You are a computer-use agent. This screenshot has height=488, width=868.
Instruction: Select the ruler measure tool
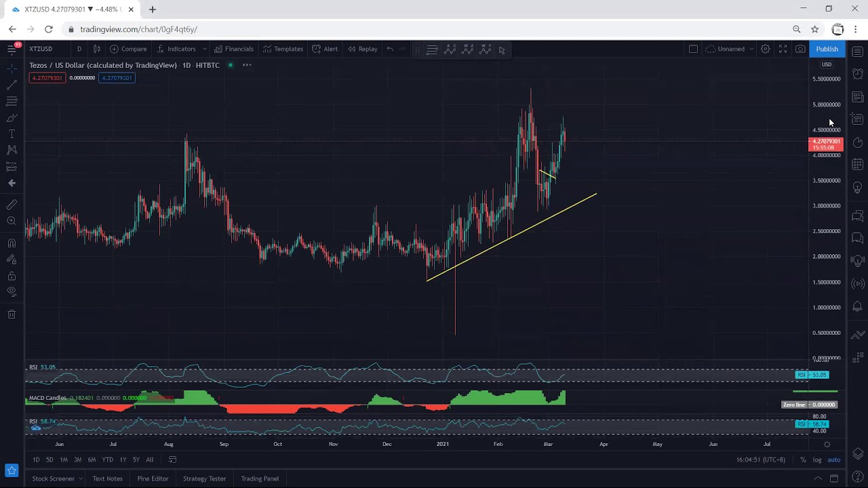tap(12, 205)
